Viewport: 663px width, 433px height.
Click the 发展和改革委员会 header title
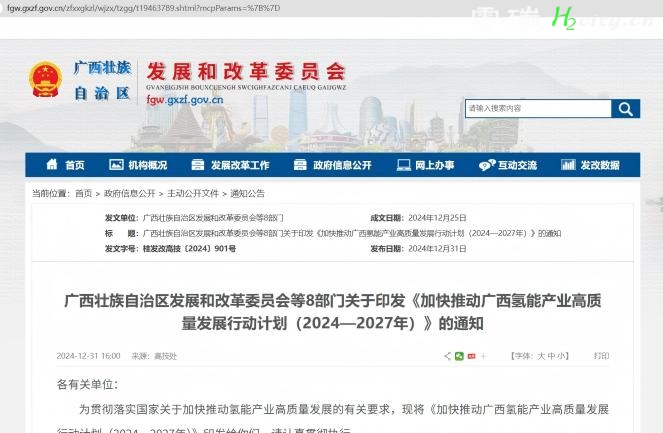[246, 71]
